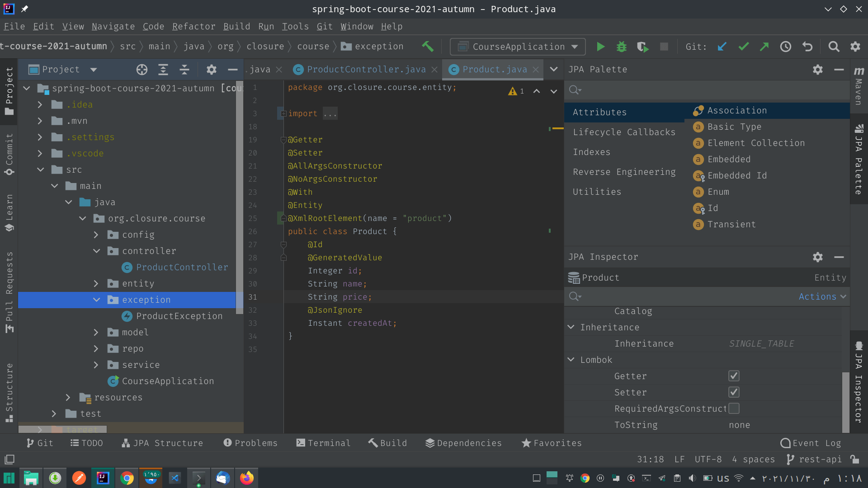
Task: Push commits with the Git up-arrow icon
Action: point(764,47)
